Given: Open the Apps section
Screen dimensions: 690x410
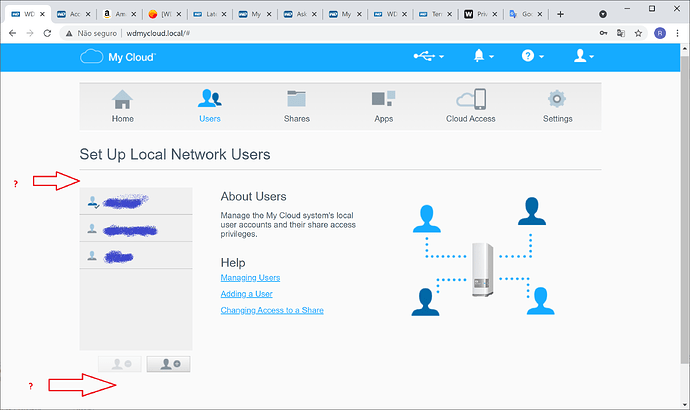Looking at the screenshot, I should point(383,106).
